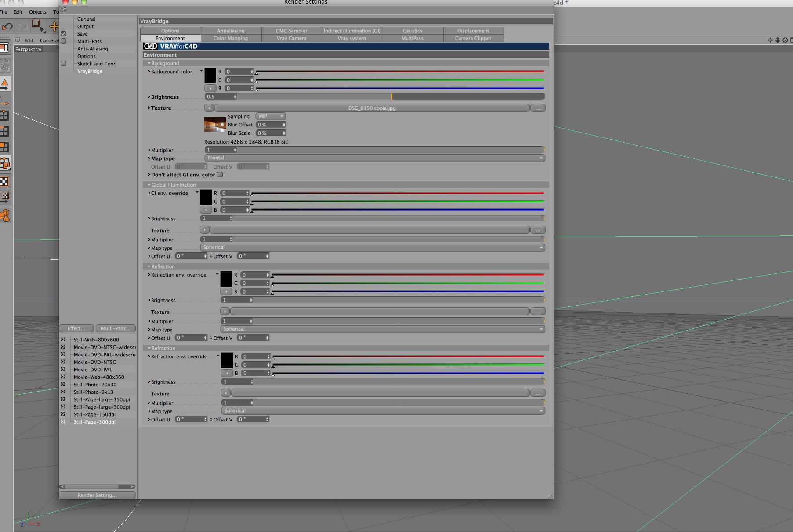Click the arrow button left of Reflection texture field
The width and height of the screenshot is (793, 532).
pyautogui.click(x=225, y=312)
